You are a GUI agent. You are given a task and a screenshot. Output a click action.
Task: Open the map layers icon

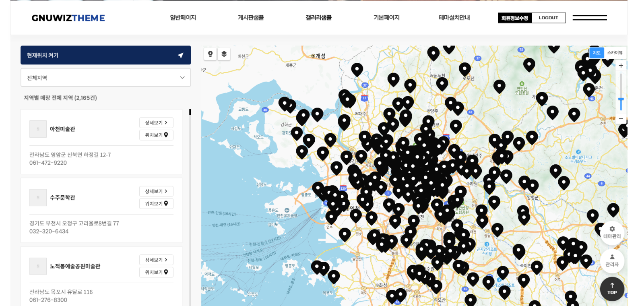point(224,54)
